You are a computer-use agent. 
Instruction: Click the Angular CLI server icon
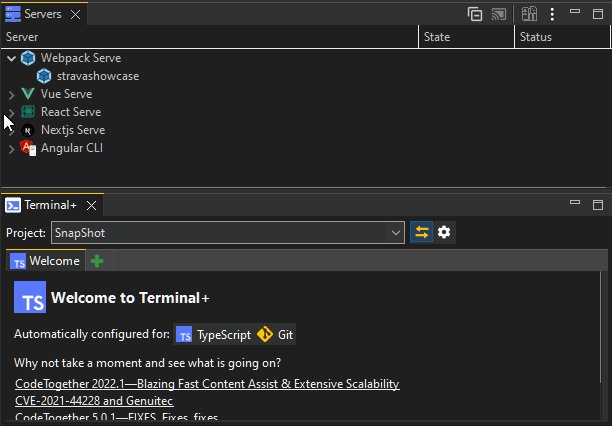pos(28,148)
